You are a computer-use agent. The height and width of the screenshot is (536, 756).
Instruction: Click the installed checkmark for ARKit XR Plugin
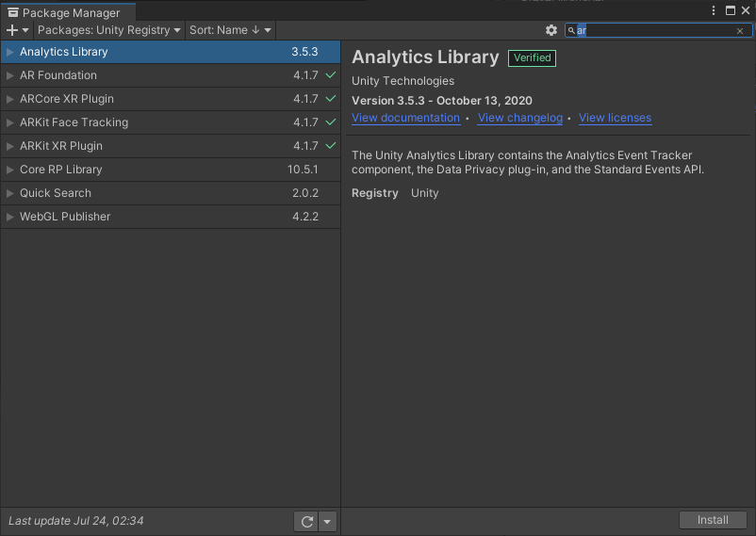[x=331, y=145]
